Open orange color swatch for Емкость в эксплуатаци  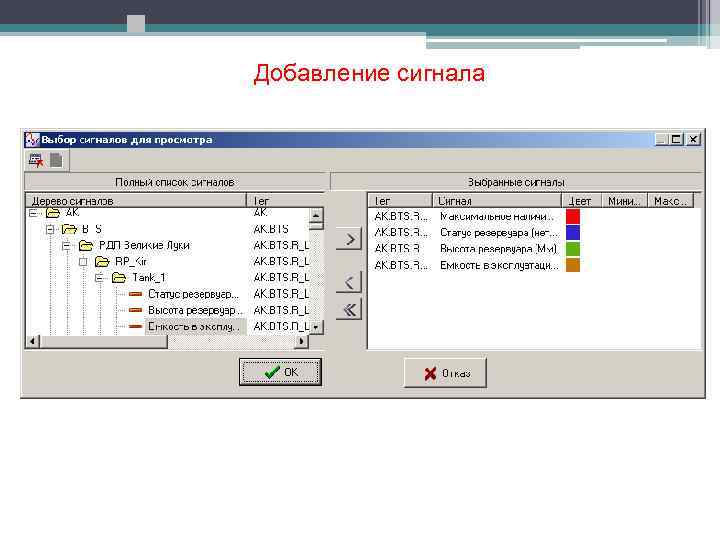coord(573,265)
